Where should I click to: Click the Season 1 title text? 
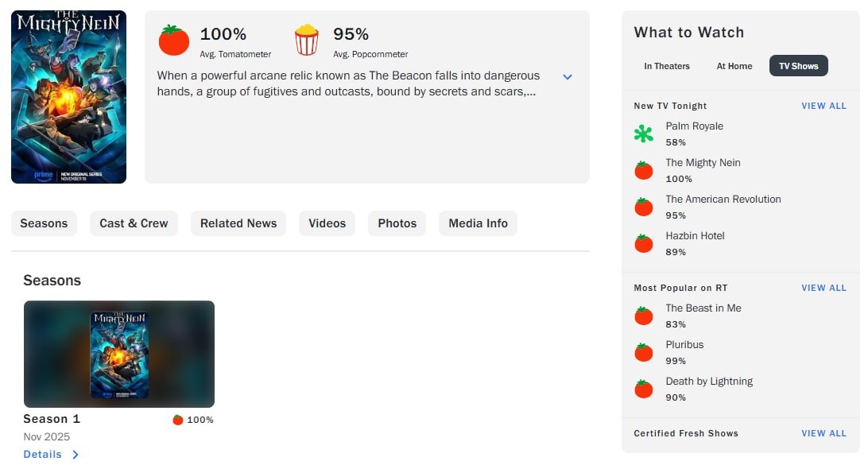tap(52, 419)
